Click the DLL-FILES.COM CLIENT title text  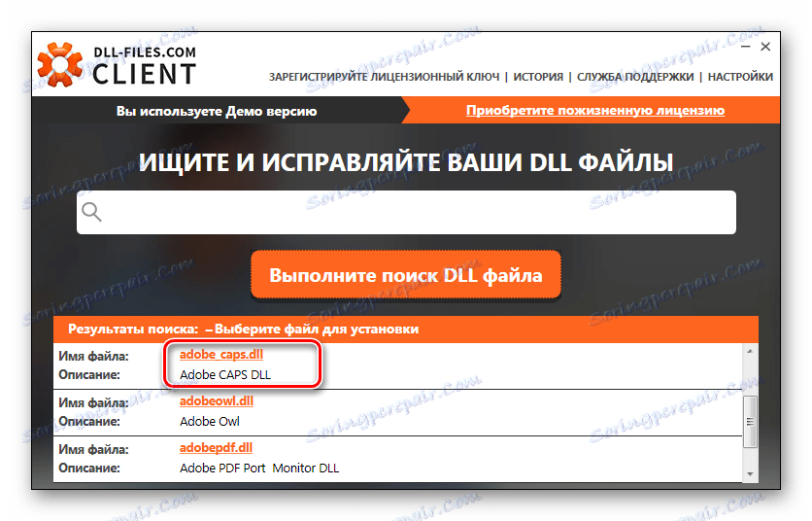[145, 65]
